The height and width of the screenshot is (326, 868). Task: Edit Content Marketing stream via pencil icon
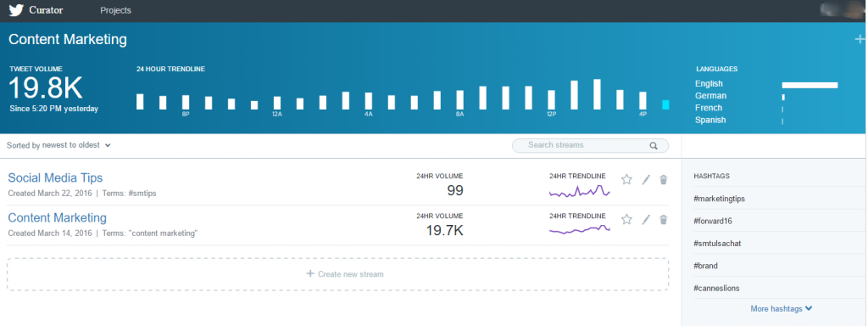[x=645, y=220]
